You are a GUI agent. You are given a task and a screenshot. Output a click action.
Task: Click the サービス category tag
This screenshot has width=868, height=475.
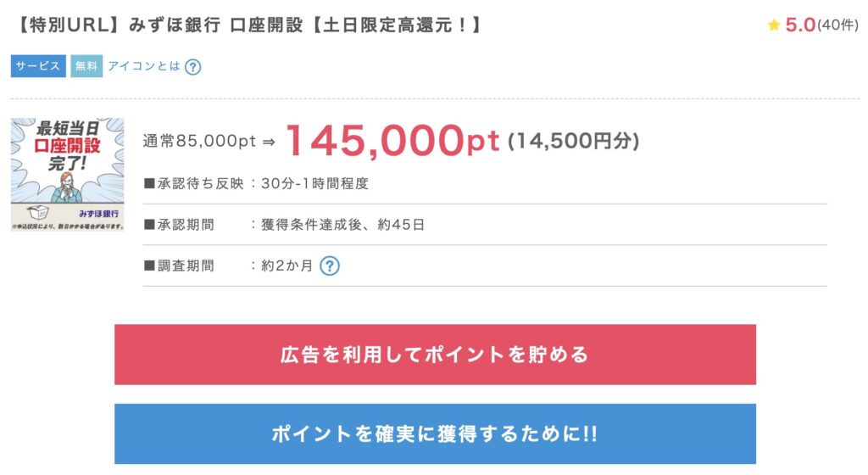click(x=38, y=66)
